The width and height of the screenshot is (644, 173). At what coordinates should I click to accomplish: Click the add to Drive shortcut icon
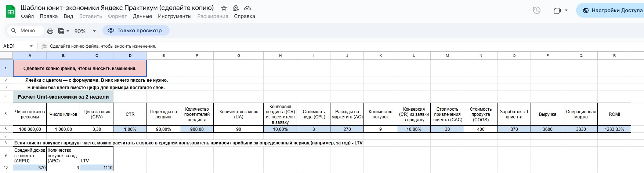pyautogui.click(x=236, y=8)
